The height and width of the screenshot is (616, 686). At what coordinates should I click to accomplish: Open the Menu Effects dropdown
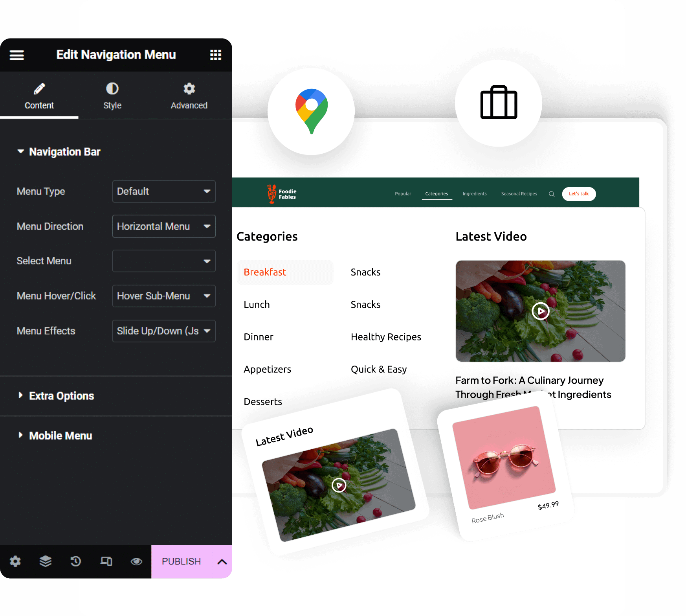pos(164,331)
